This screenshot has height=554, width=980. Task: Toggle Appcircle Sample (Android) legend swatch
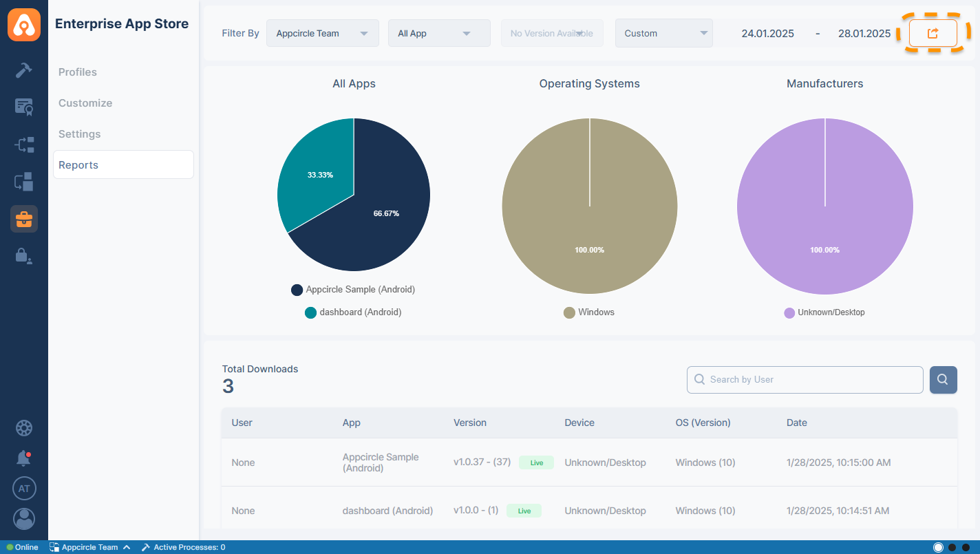tap(297, 290)
